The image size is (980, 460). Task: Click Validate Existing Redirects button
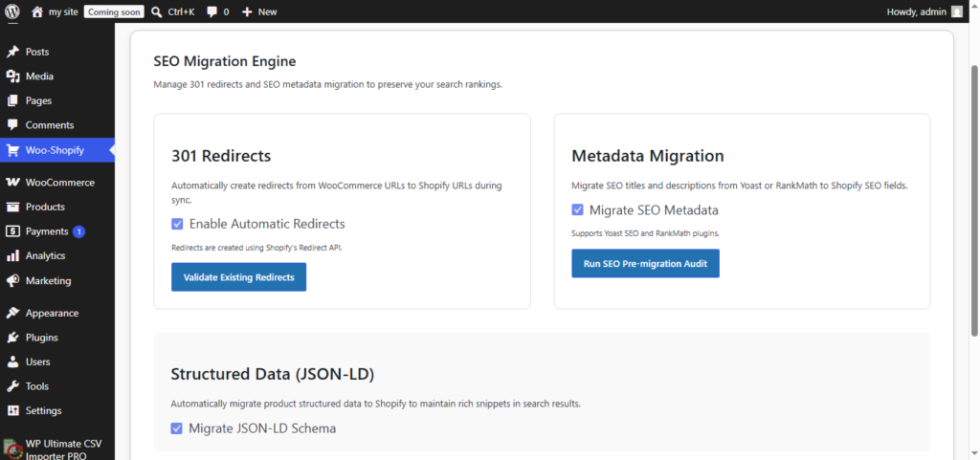[238, 277]
